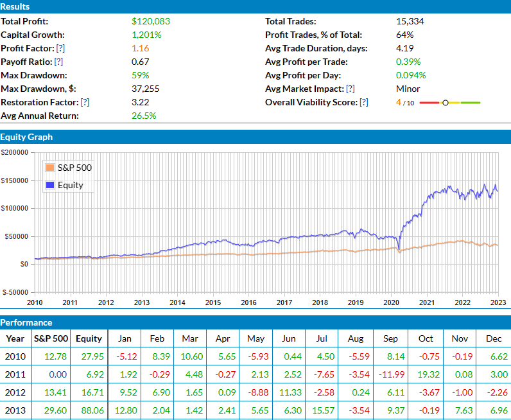
Task: Click the viability score slider marker
Action: point(446,103)
